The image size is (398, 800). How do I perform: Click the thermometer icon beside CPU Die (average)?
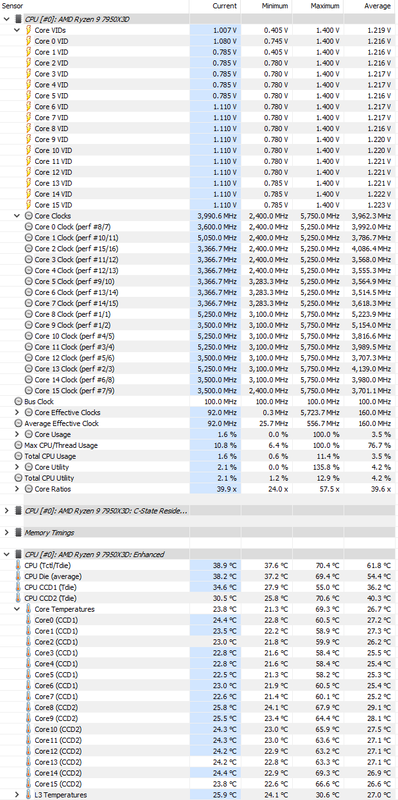point(19,576)
